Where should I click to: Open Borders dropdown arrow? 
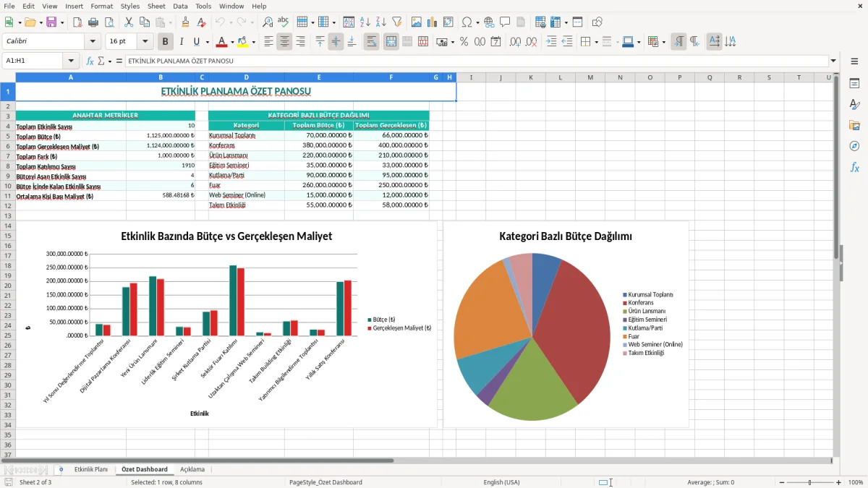(596, 42)
